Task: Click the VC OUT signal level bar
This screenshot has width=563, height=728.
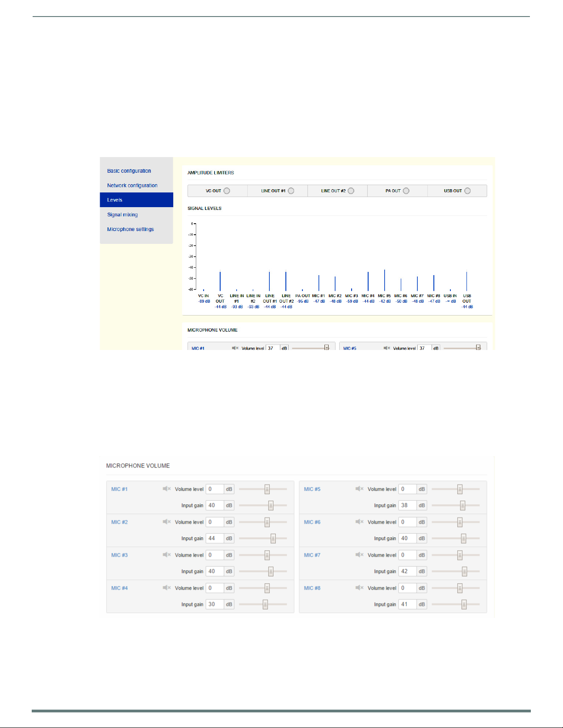Action: [220, 281]
